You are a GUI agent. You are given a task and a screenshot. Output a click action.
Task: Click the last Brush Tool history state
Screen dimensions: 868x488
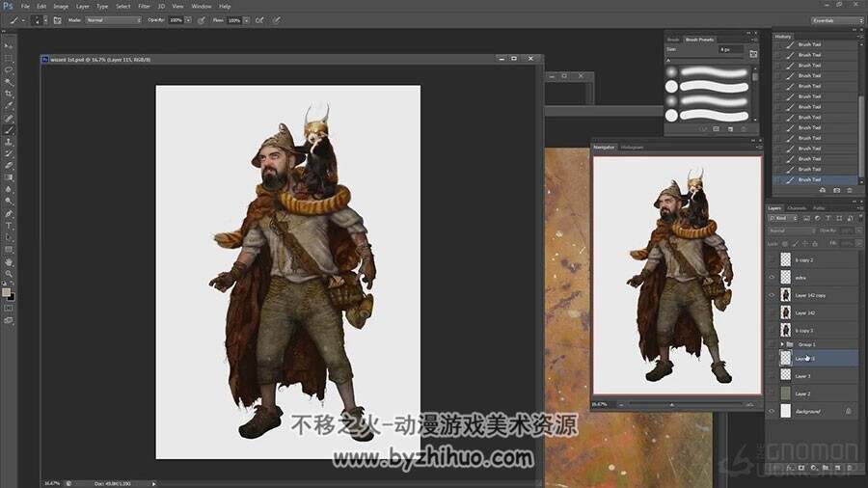tap(815, 179)
